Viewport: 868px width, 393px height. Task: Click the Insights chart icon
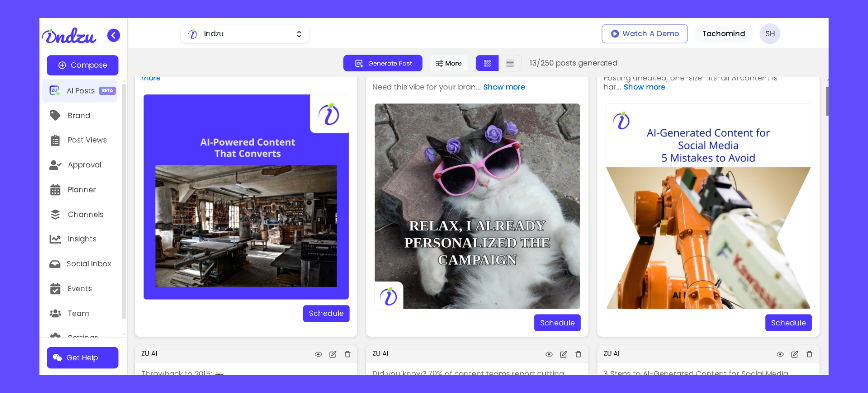click(x=55, y=239)
